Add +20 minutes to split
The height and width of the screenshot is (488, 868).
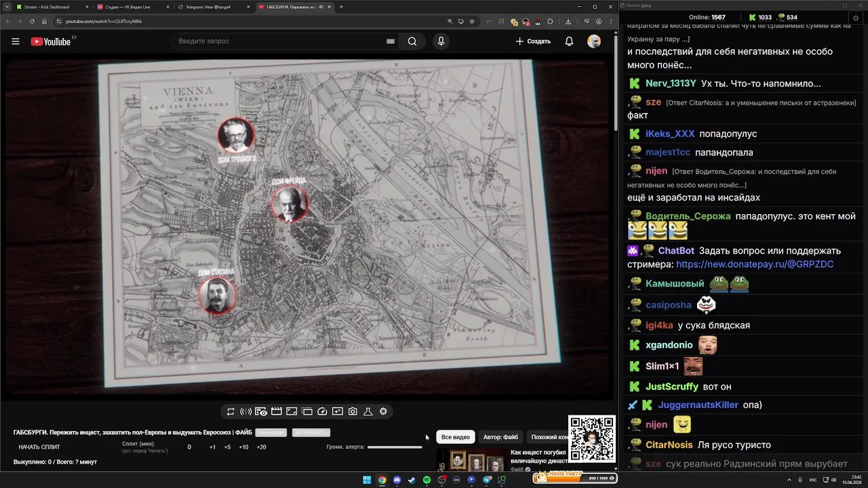click(261, 447)
